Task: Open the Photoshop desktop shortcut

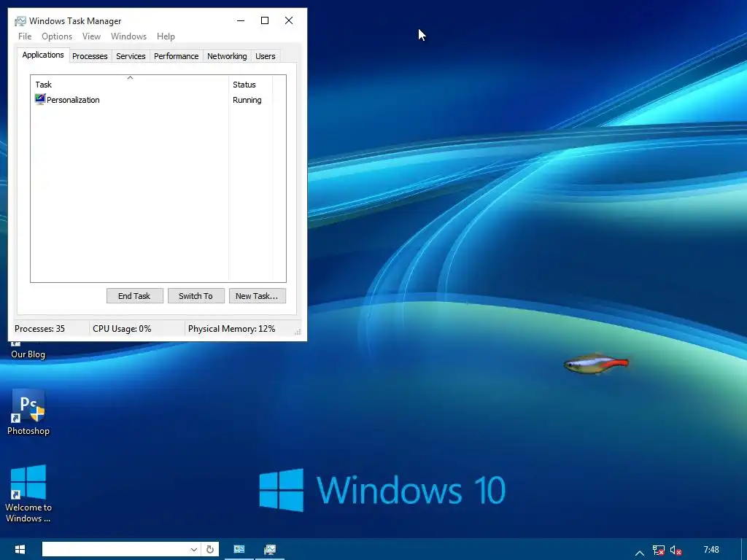Action: 28,413
